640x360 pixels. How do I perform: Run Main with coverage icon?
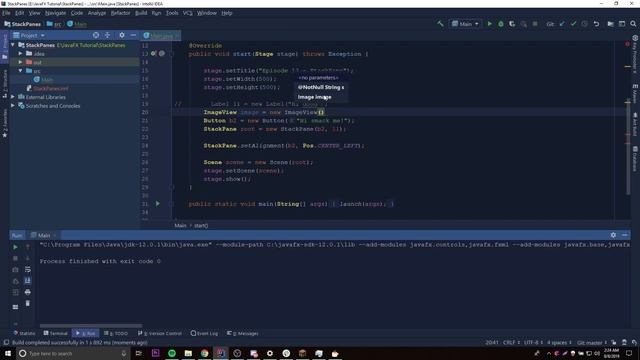pyautogui.click(x=512, y=24)
